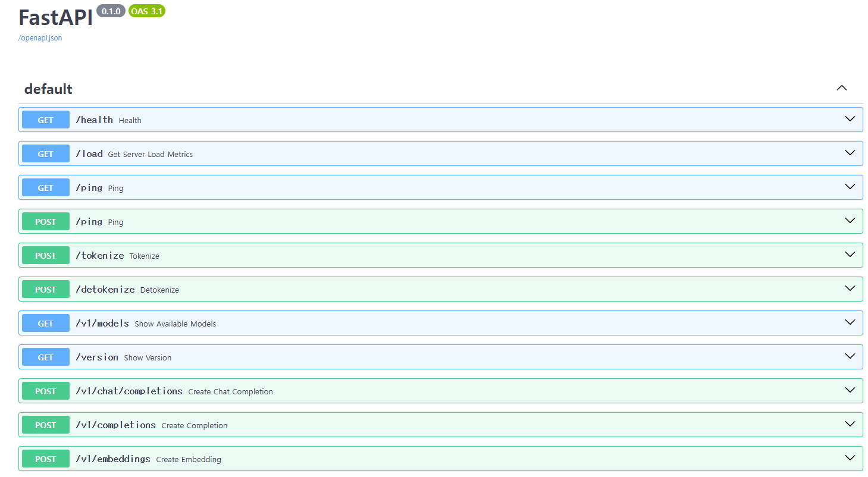Viewport: 868px width, 477px height.
Task: Click the POST badge on /ping
Action: [46, 221]
